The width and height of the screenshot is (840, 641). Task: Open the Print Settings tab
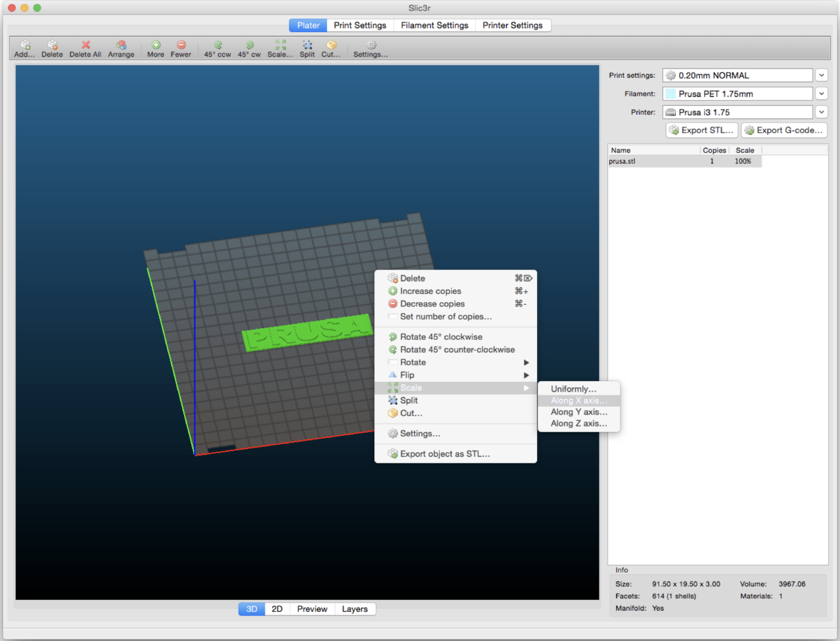tap(360, 25)
